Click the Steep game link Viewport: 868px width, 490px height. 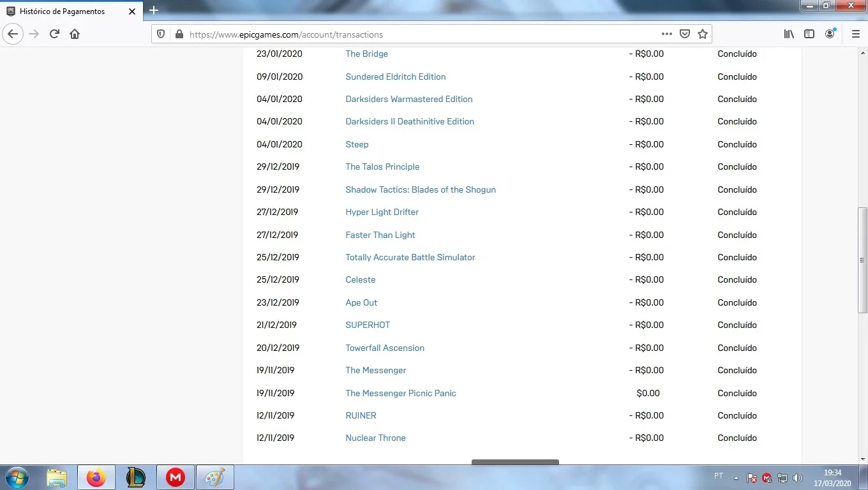coord(357,144)
